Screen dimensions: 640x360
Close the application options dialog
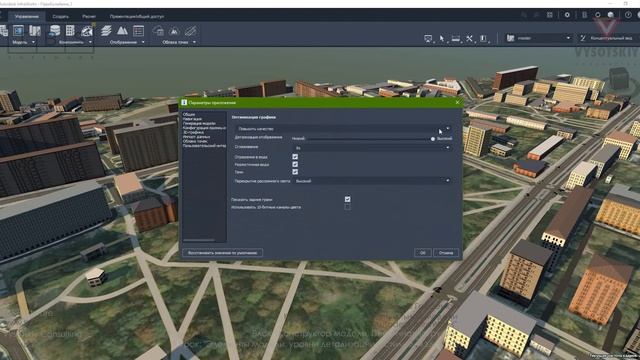[457, 102]
